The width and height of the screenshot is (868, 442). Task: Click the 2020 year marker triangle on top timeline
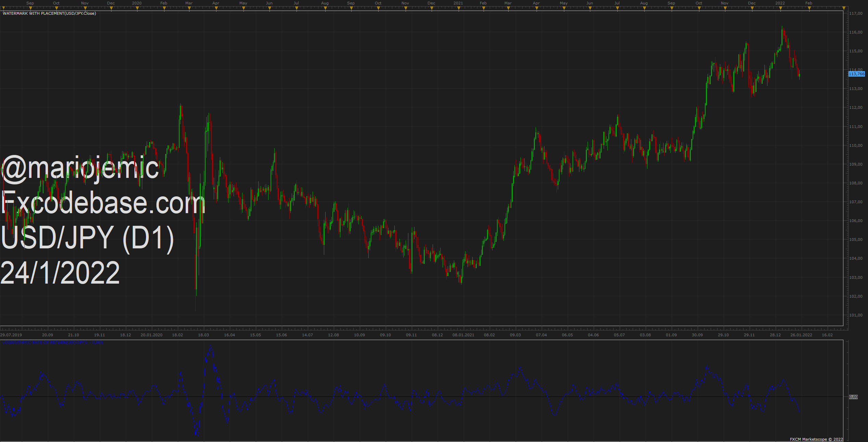point(137,9)
